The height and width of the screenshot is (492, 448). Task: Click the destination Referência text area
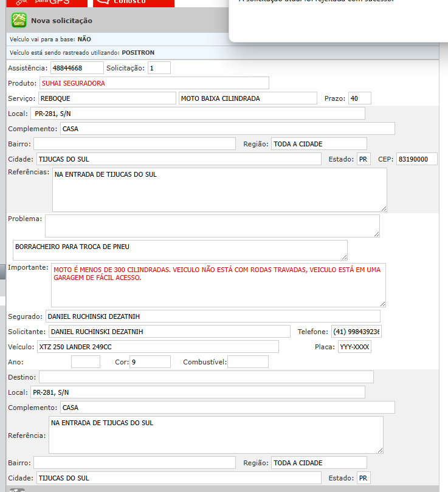coord(216,435)
